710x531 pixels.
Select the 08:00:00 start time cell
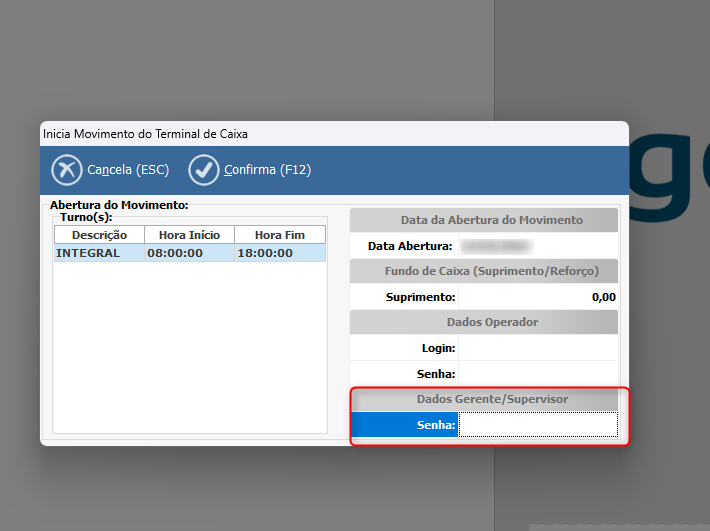click(x=189, y=253)
